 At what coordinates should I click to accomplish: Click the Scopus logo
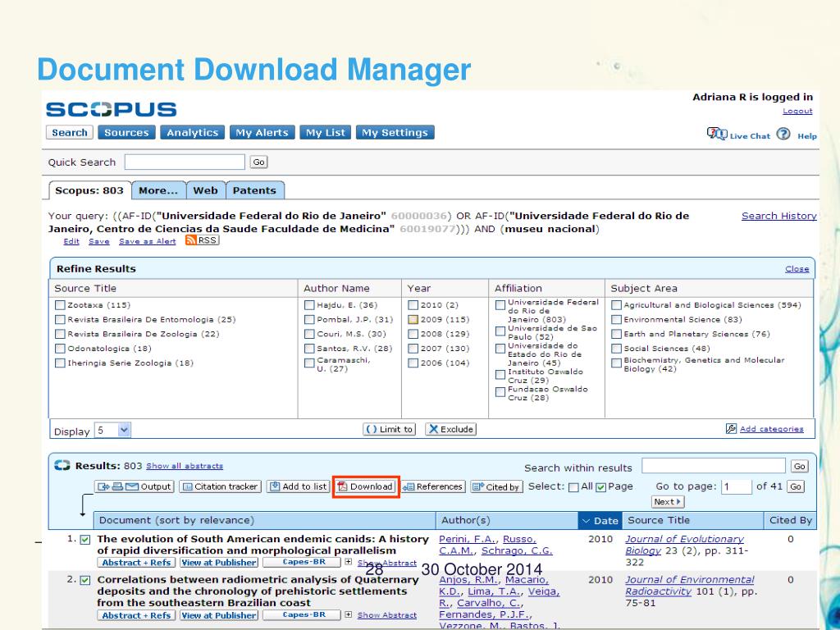pyautogui.click(x=112, y=109)
